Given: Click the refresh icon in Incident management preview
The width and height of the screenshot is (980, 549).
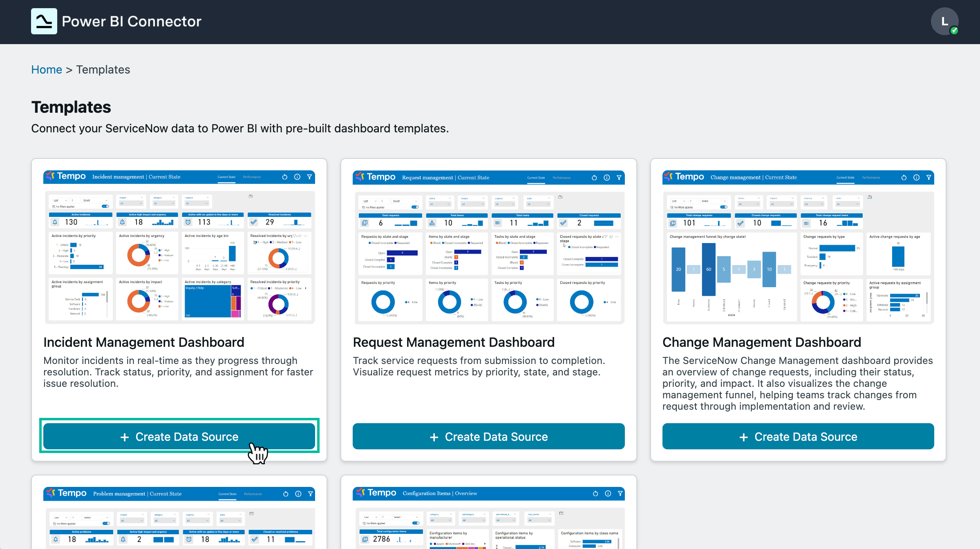Looking at the screenshot, I should point(285,177).
